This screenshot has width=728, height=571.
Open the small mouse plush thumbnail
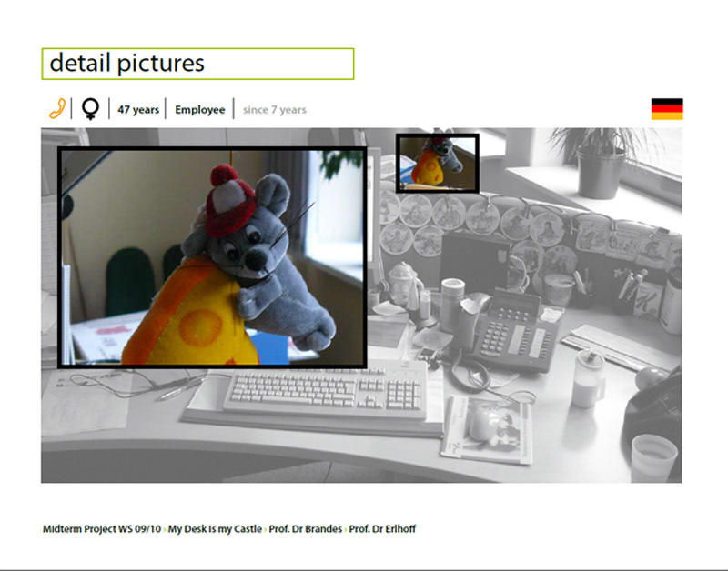[x=438, y=164]
